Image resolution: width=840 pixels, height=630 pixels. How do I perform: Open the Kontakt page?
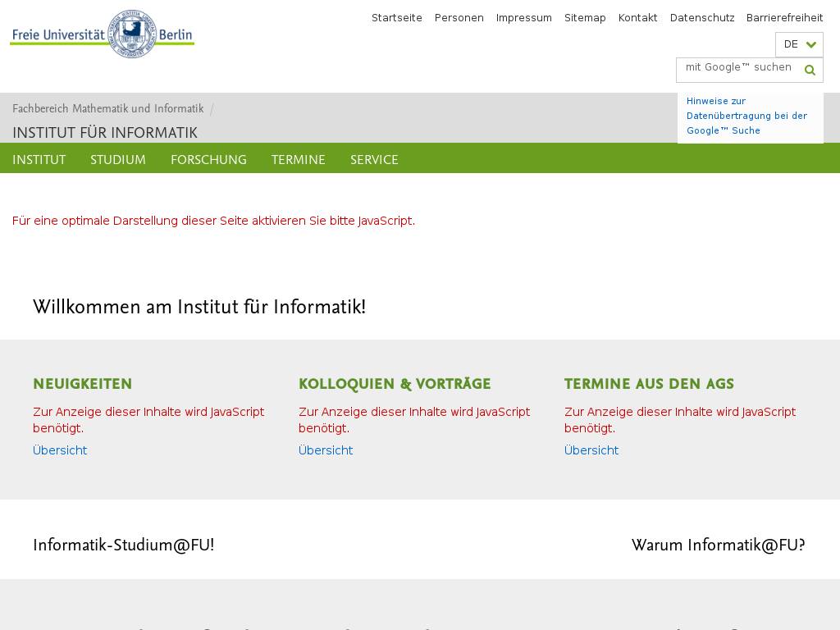click(x=637, y=18)
